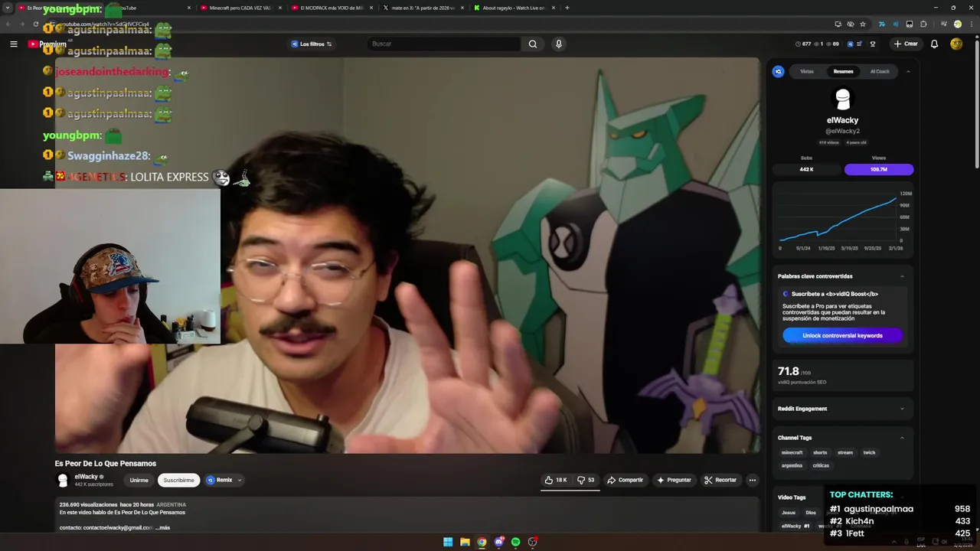Click the shorts channel tag
Screen dimensions: 980x551
820,452
